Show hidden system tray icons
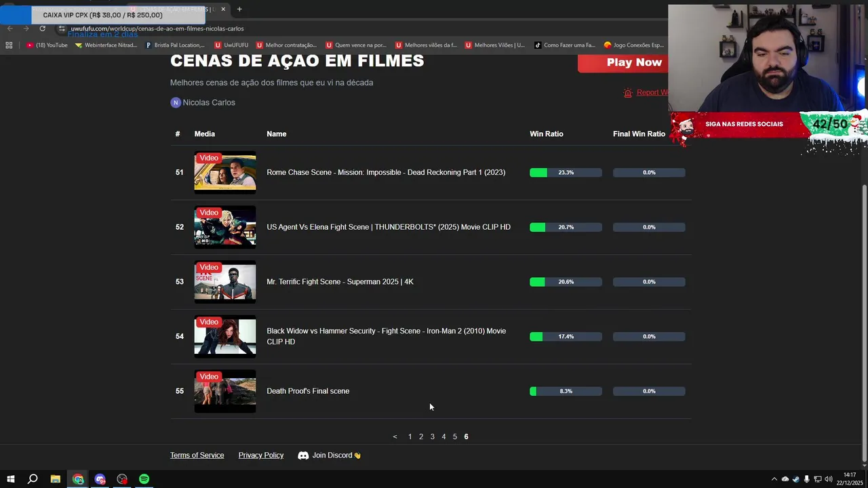The width and height of the screenshot is (868, 488). coord(774,479)
